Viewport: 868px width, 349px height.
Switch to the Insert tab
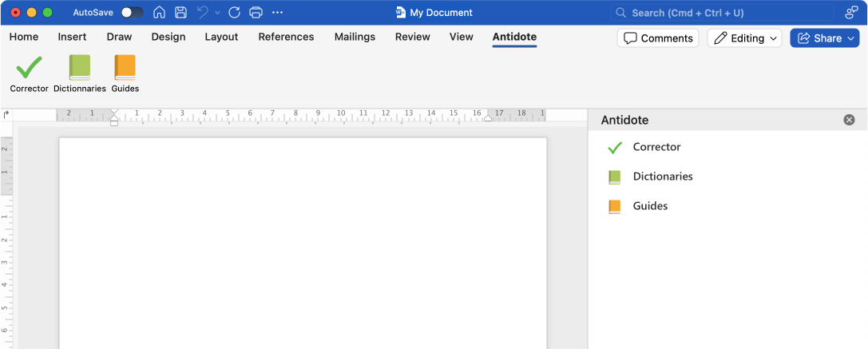[x=72, y=37]
